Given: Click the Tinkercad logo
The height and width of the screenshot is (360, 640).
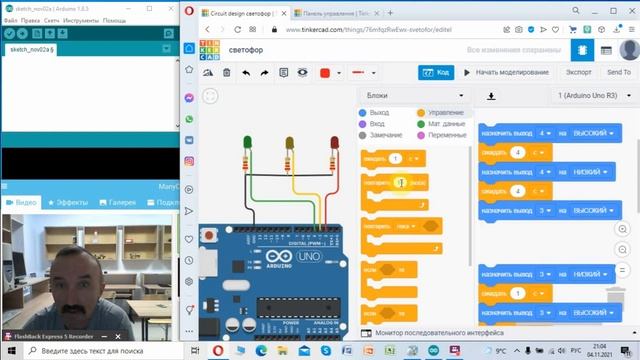Looking at the screenshot, I should pyautogui.click(x=210, y=50).
